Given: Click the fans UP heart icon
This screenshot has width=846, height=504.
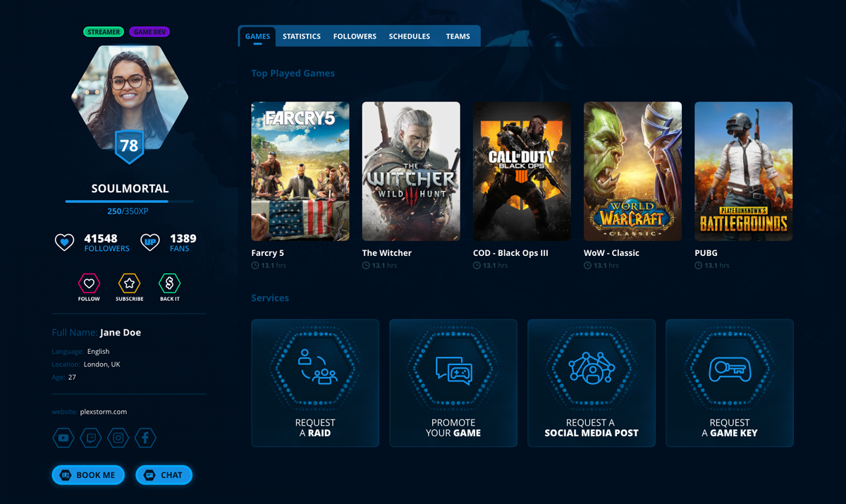Looking at the screenshot, I should click(149, 242).
